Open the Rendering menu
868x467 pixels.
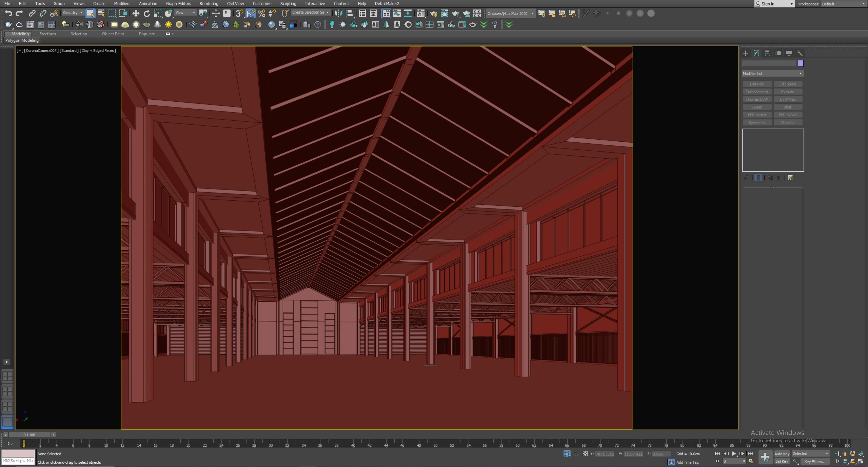click(209, 4)
